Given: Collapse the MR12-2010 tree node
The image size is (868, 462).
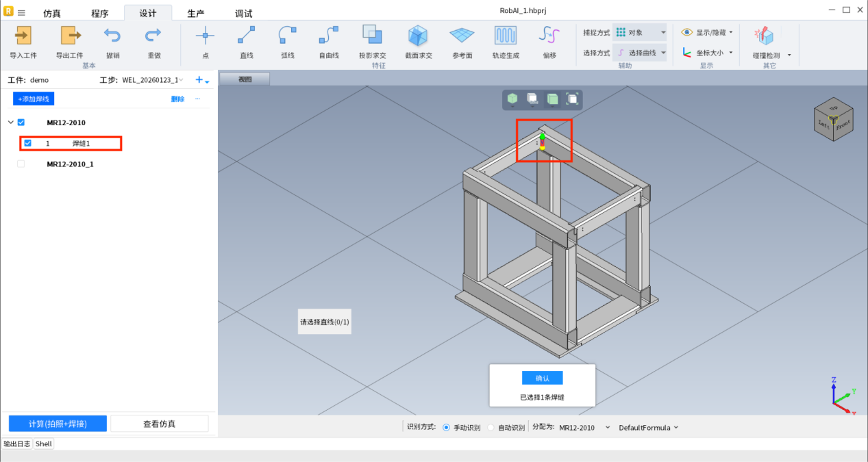Looking at the screenshot, I should point(10,123).
